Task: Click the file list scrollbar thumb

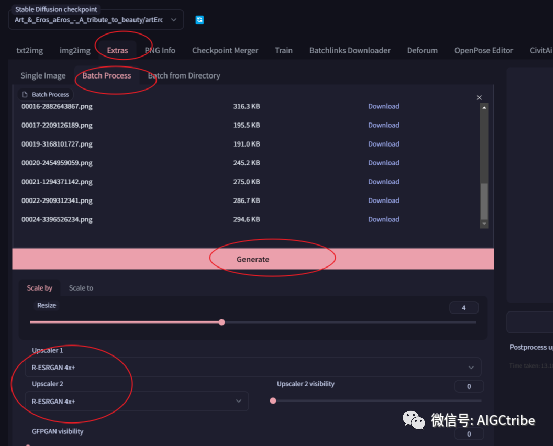Action: [x=484, y=201]
